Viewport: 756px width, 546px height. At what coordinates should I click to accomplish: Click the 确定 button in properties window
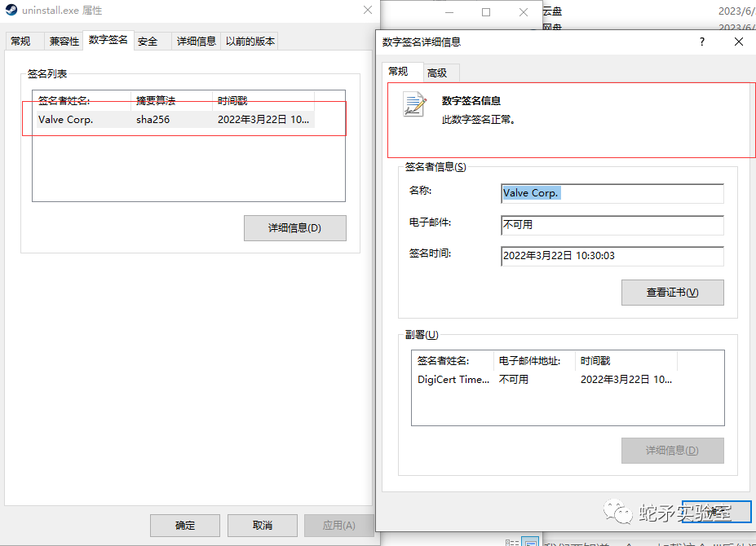coord(184,526)
